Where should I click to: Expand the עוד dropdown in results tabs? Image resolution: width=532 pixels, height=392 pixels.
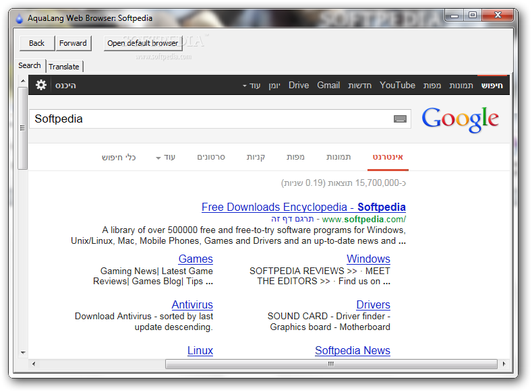(x=166, y=157)
